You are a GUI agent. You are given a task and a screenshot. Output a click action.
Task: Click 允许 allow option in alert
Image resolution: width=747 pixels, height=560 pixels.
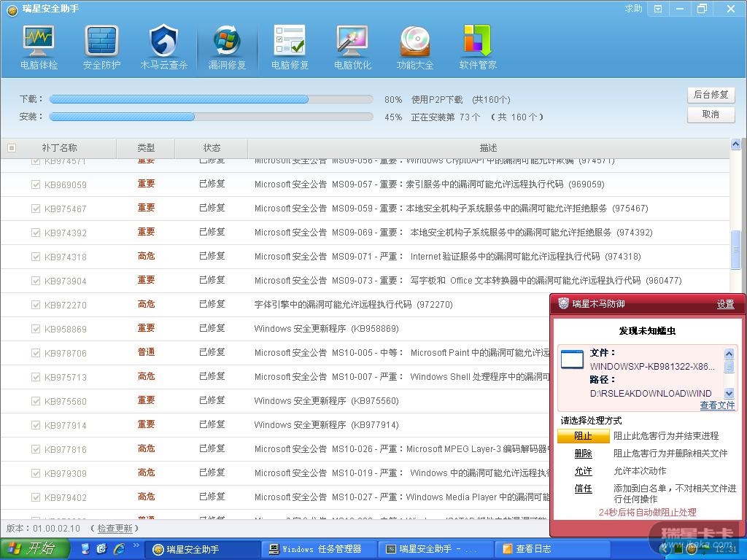(x=583, y=471)
